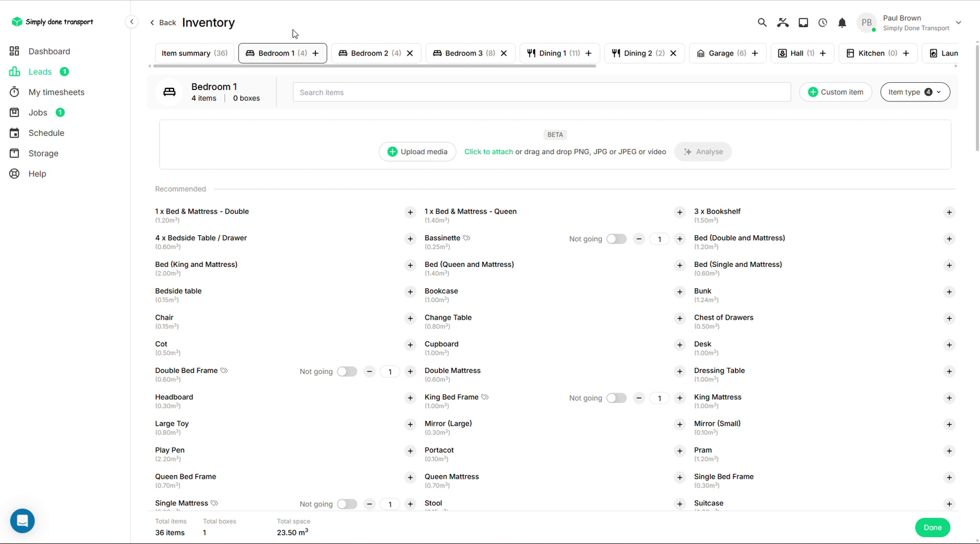Click the Search items field
Viewport: 980px width, 544px height.
(x=542, y=92)
